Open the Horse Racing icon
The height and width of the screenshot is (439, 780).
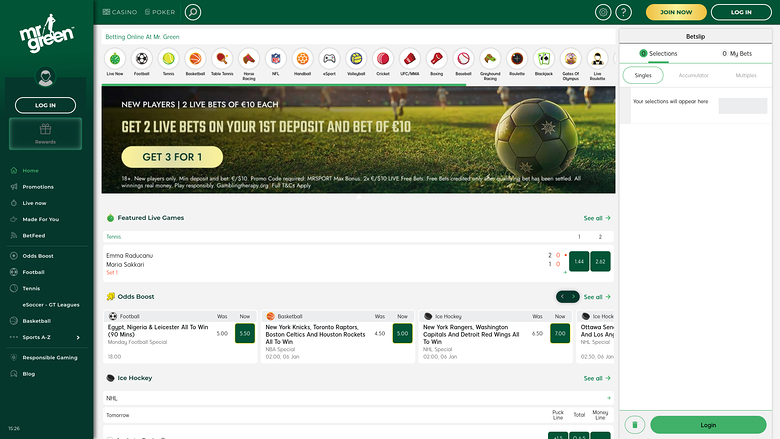click(249, 59)
